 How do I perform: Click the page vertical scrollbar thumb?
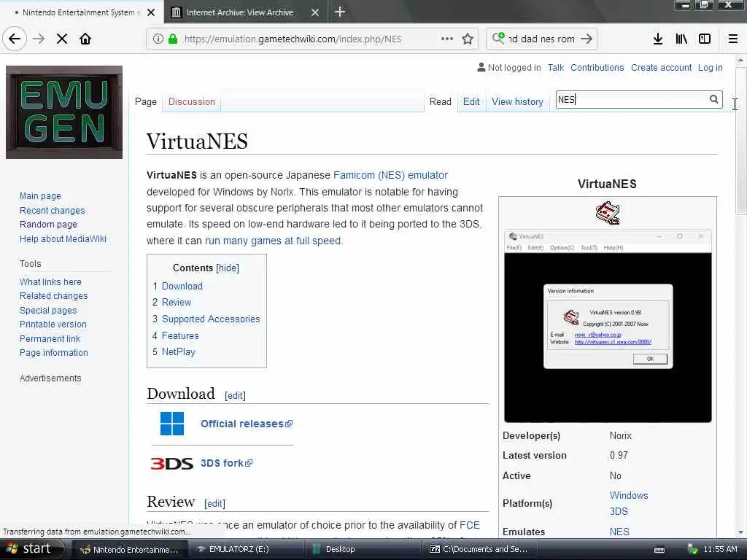click(740, 141)
